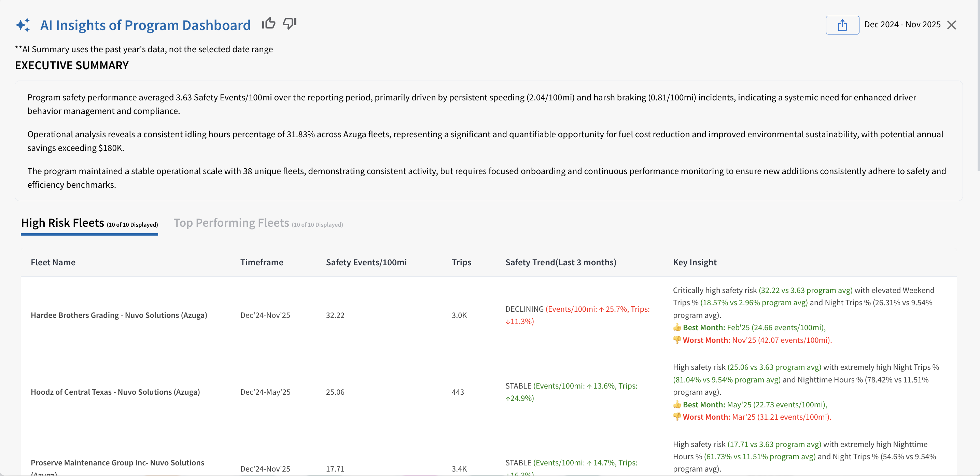Image resolution: width=980 pixels, height=476 pixels.
Task: Open Hardee Brothers Grading fleet row
Action: coord(119,315)
